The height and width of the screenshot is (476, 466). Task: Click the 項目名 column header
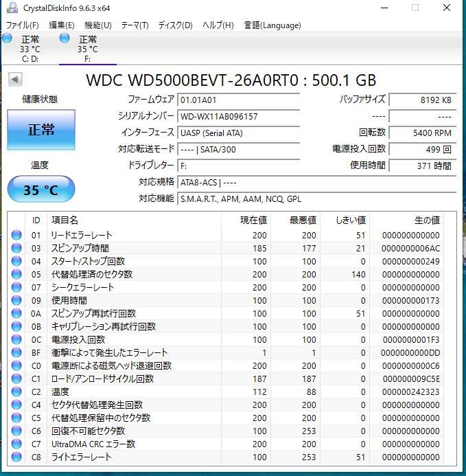(x=134, y=220)
